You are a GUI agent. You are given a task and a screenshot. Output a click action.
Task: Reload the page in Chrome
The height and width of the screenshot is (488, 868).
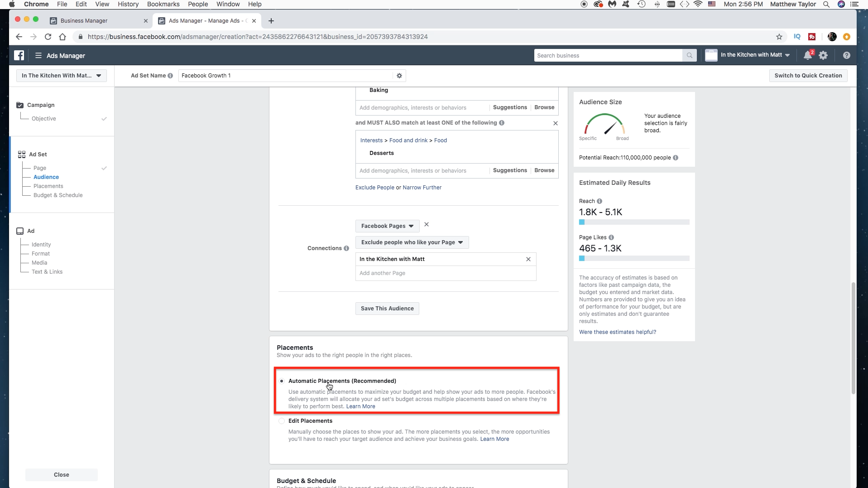click(x=48, y=37)
